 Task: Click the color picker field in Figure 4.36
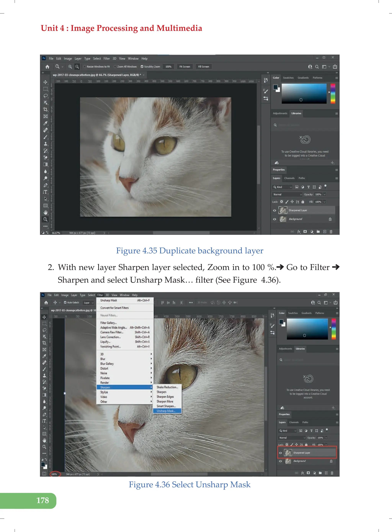click(x=307, y=329)
